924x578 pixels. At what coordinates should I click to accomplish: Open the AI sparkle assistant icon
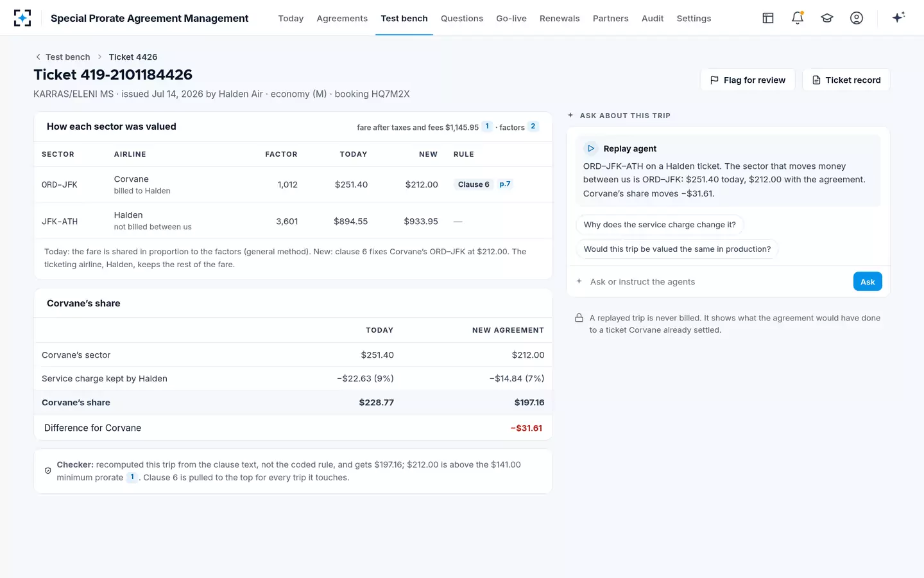(898, 17)
